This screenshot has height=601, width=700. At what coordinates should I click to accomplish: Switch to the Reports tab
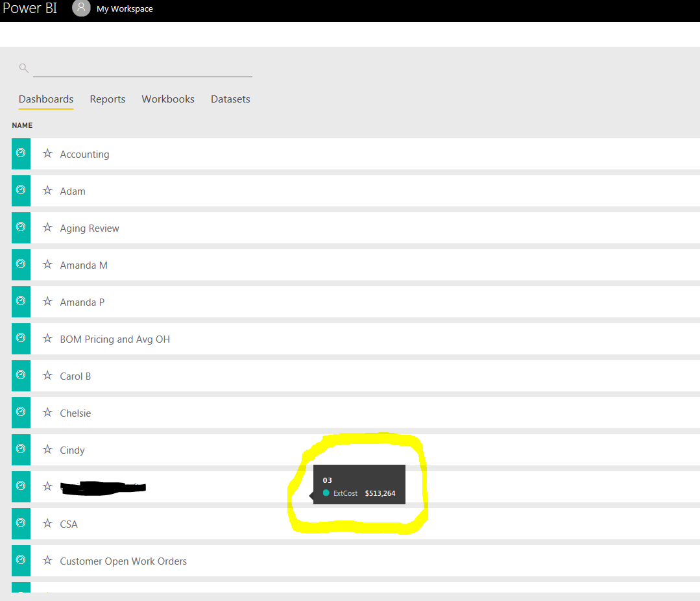[x=108, y=99]
